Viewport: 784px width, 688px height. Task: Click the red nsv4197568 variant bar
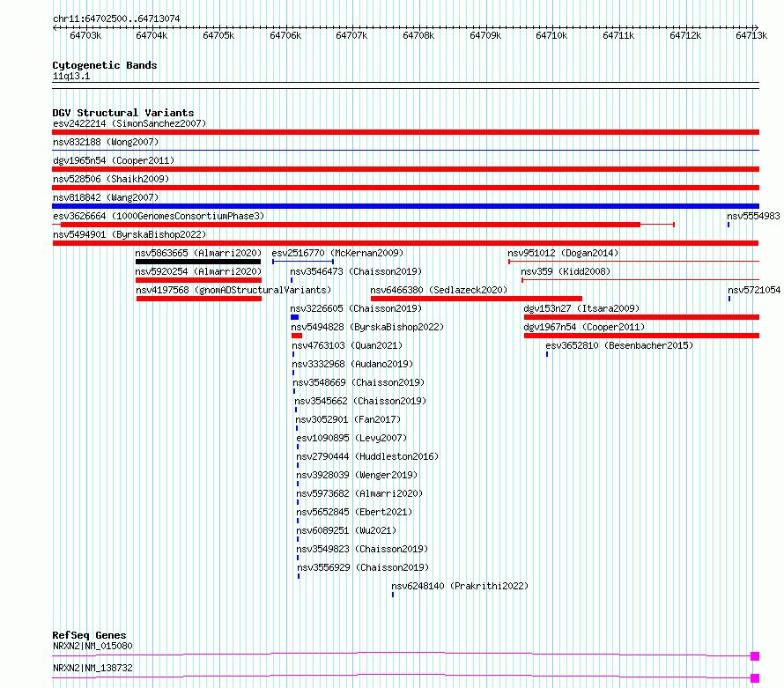click(199, 299)
